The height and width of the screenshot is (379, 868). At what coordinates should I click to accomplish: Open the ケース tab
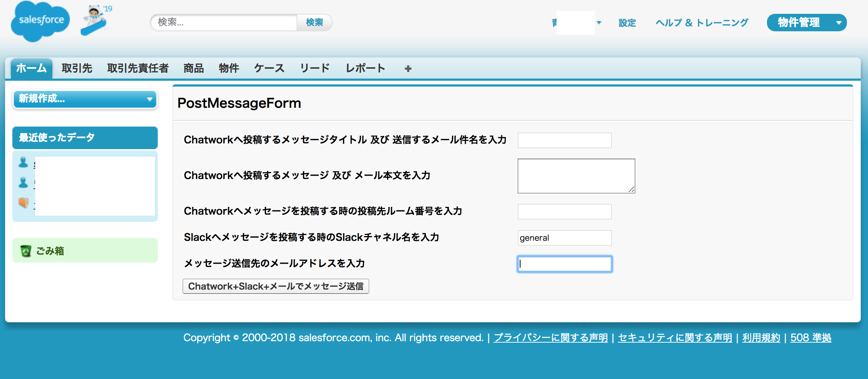click(269, 68)
